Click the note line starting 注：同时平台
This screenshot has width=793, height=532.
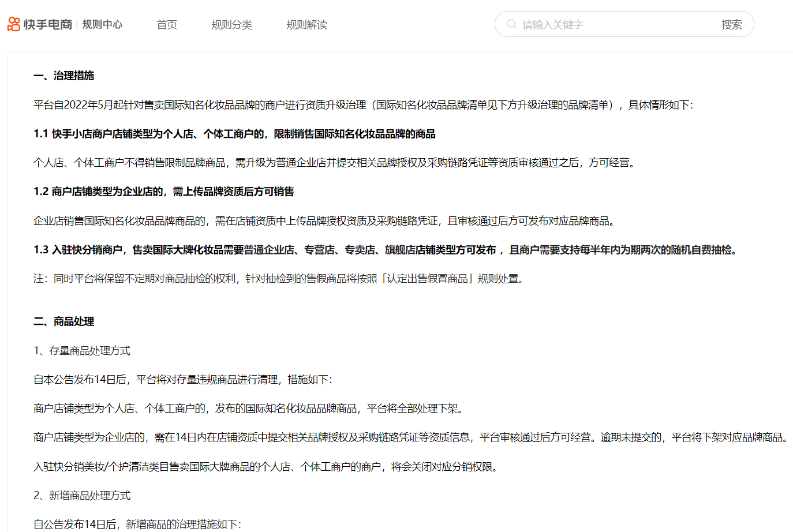279,279
